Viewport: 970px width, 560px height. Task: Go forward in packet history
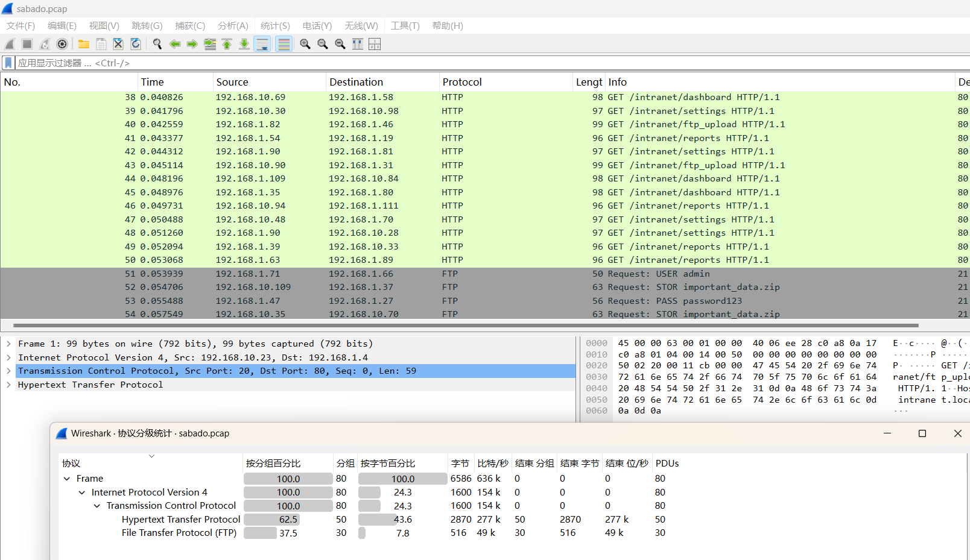coord(192,44)
